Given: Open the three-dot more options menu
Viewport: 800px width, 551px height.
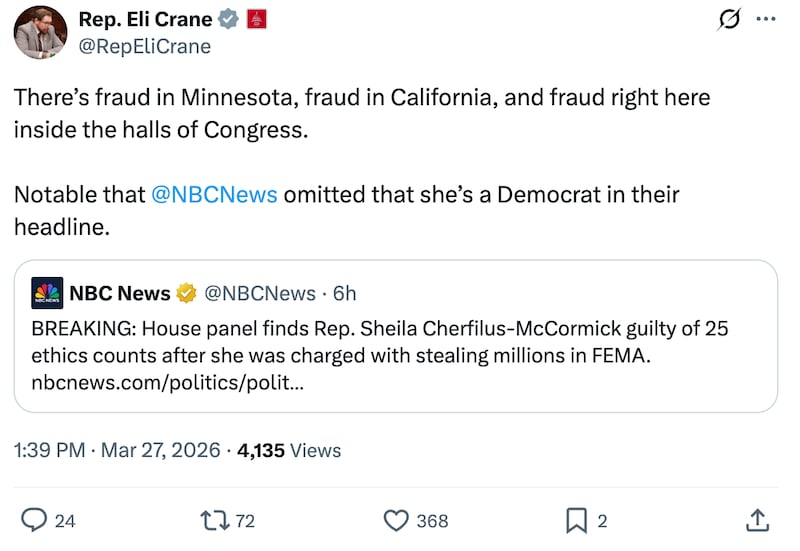Looking at the screenshot, I should tap(765, 19).
